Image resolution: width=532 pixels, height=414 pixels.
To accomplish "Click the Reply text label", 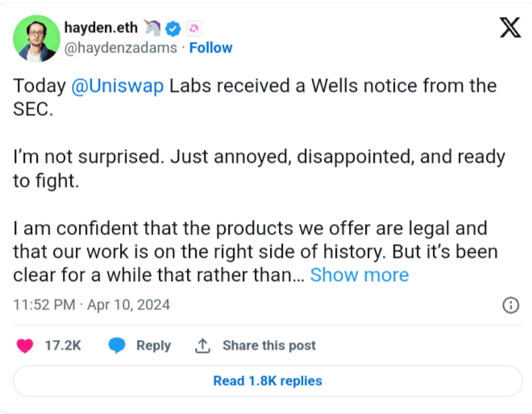I will point(153,346).
